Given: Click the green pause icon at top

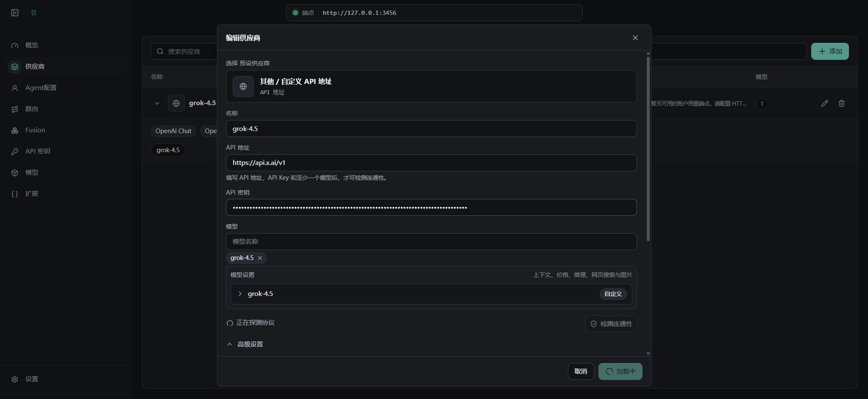Looking at the screenshot, I should (34, 13).
